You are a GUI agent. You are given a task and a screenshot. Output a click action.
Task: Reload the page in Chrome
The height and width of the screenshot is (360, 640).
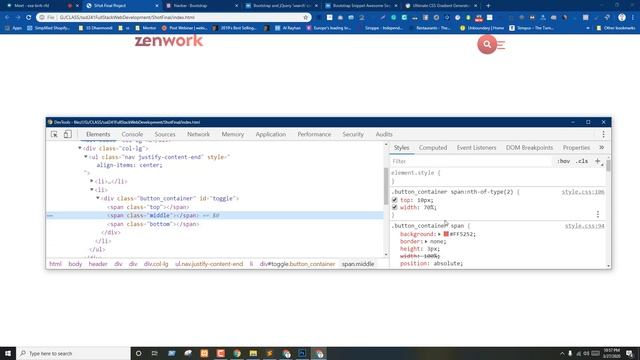pos(29,18)
